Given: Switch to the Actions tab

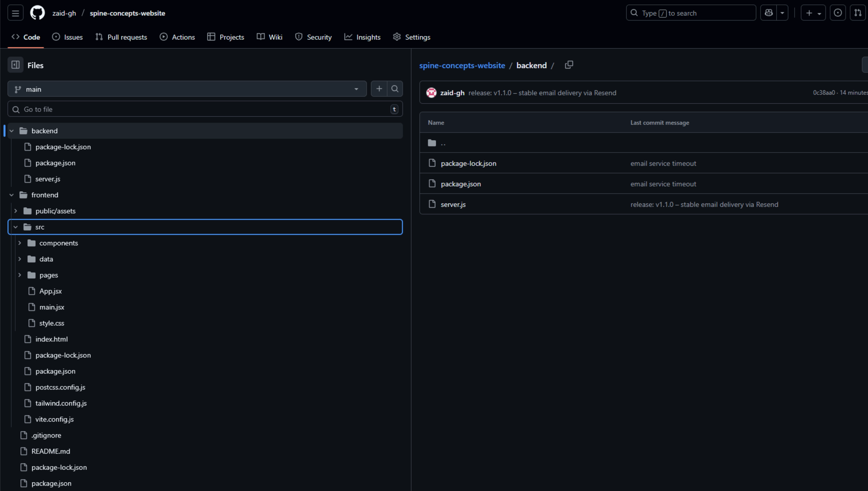Looking at the screenshot, I should (x=177, y=37).
